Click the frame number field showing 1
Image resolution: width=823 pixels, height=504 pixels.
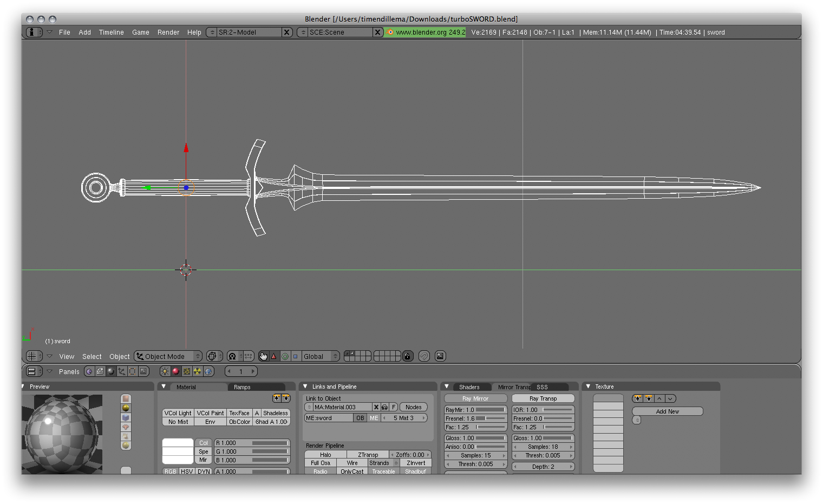point(241,371)
